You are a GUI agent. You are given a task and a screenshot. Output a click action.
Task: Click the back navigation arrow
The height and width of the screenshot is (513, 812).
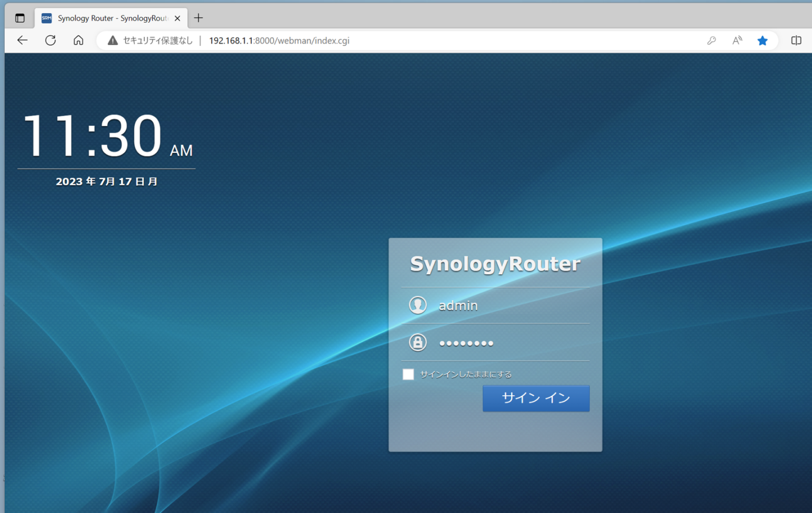pos(22,40)
